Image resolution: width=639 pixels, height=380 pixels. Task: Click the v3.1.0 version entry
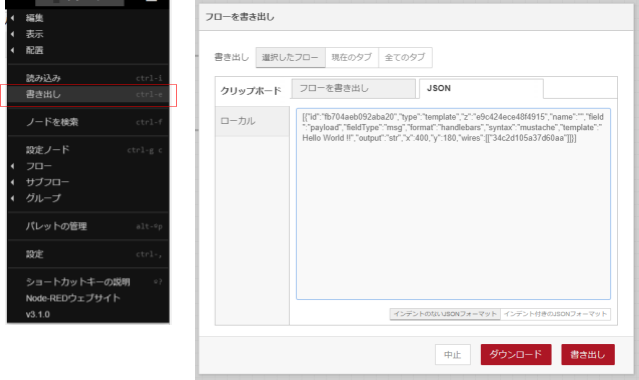click(88, 314)
